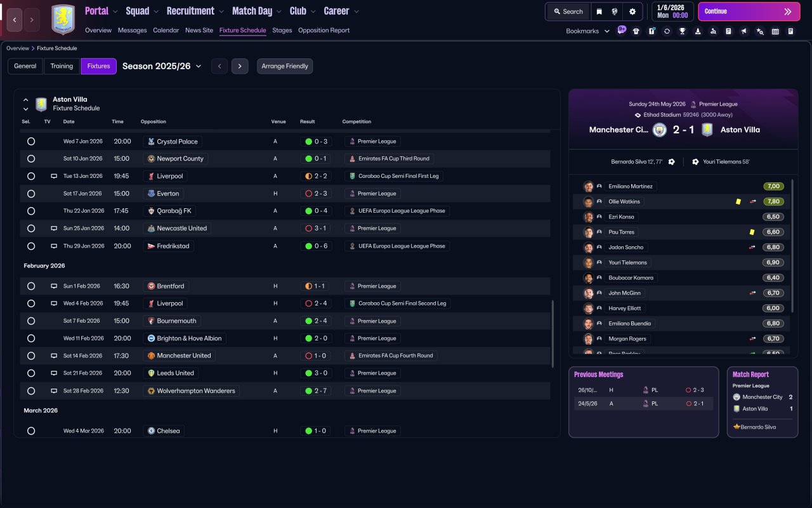Navigate back with the header back arrow
This screenshot has width=812, height=508.
(x=15, y=20)
